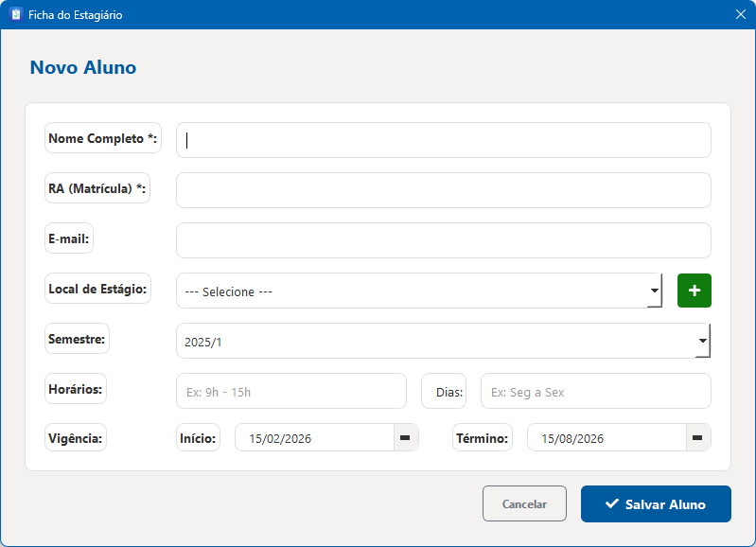
Task: Click the Ficha do Estagiário title icon
Action: coord(15,15)
